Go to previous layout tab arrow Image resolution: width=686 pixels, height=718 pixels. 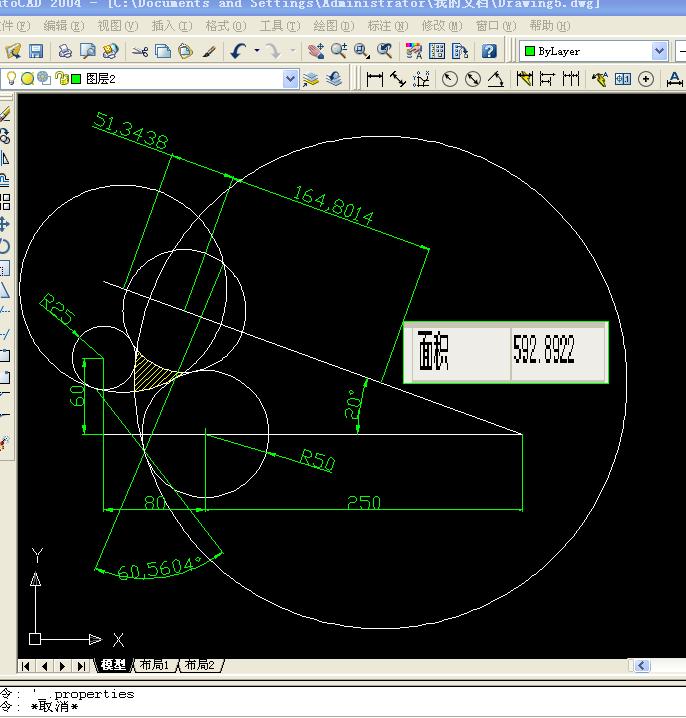tap(44, 666)
